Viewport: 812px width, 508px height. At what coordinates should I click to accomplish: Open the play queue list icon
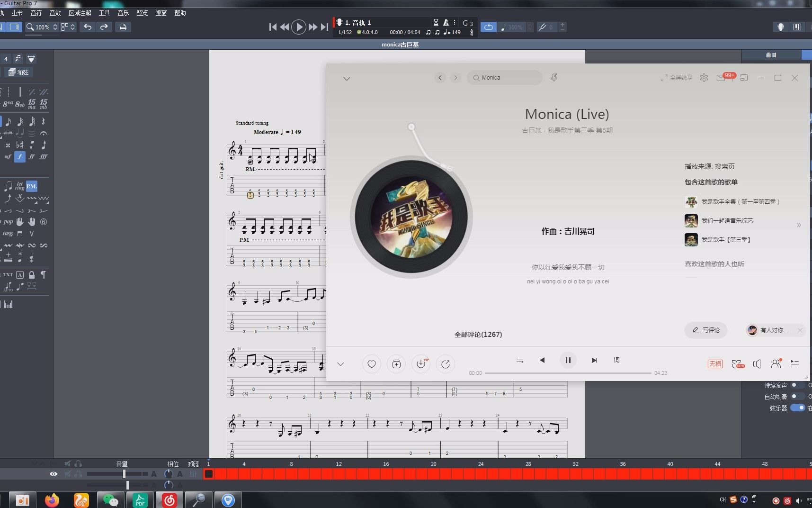pyautogui.click(x=795, y=363)
